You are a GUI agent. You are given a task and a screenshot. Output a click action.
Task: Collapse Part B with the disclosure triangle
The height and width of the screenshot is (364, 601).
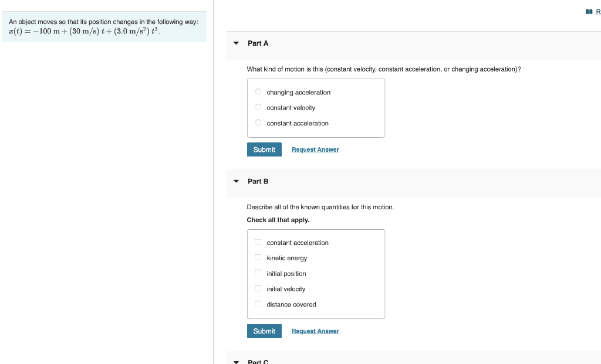point(236,182)
